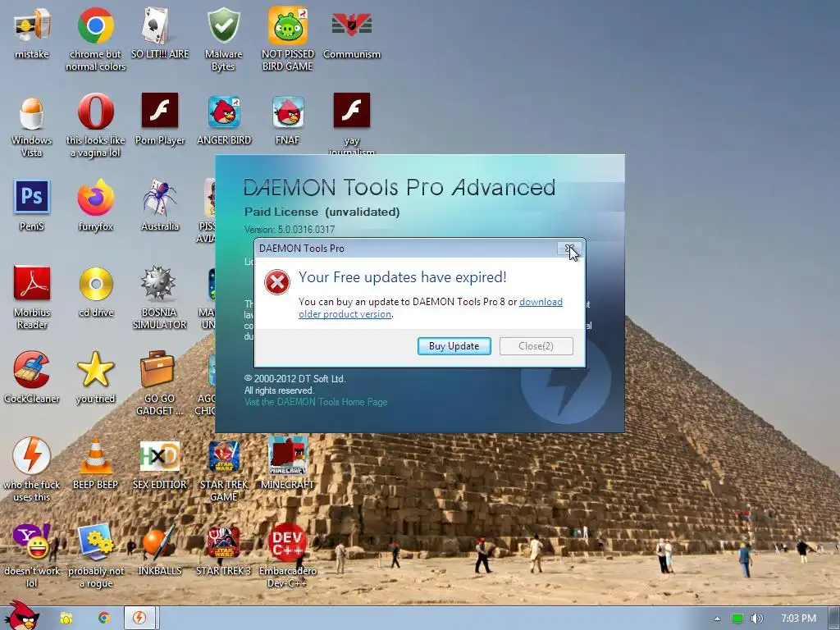Close the DAEMON Tools Pro dialog via X
This screenshot has height=630, width=840.
click(x=569, y=248)
